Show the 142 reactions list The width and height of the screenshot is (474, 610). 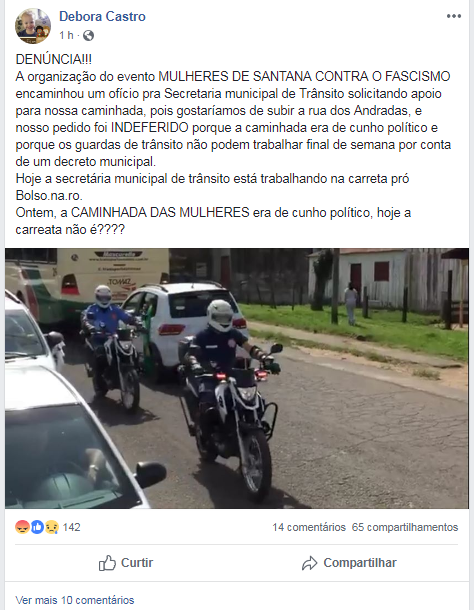[x=72, y=527]
